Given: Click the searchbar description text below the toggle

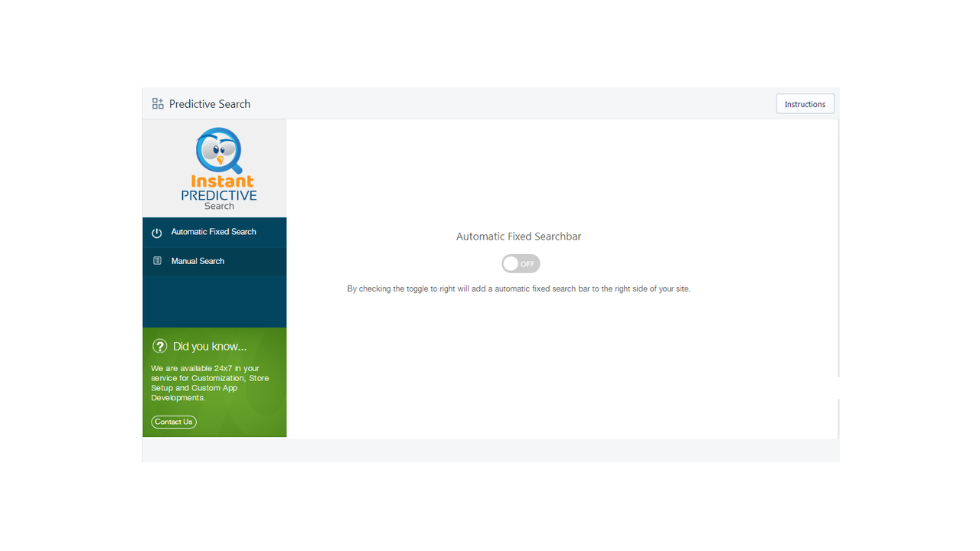Looking at the screenshot, I should coord(518,289).
